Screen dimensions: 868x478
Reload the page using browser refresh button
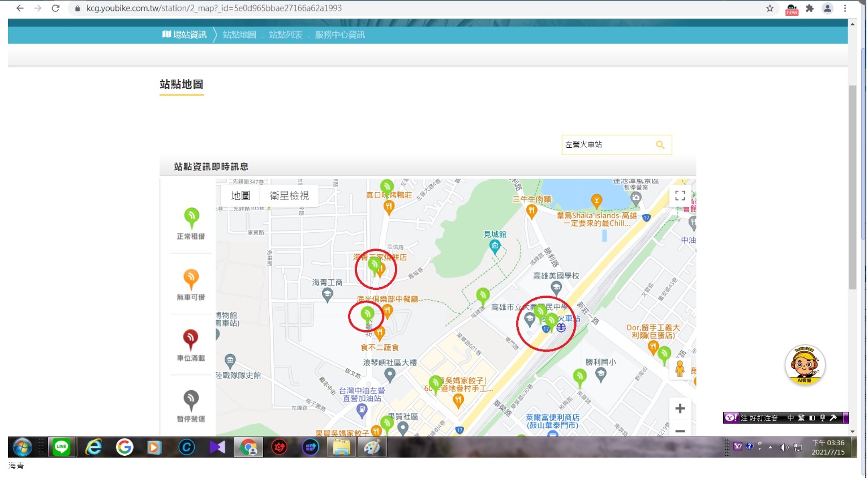click(x=55, y=8)
